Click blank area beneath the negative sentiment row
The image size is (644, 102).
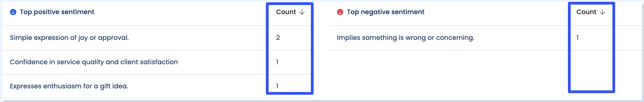click(x=448, y=73)
